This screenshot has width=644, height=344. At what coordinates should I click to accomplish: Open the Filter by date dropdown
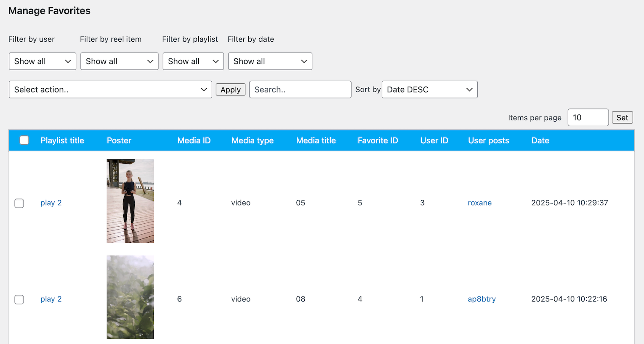270,61
